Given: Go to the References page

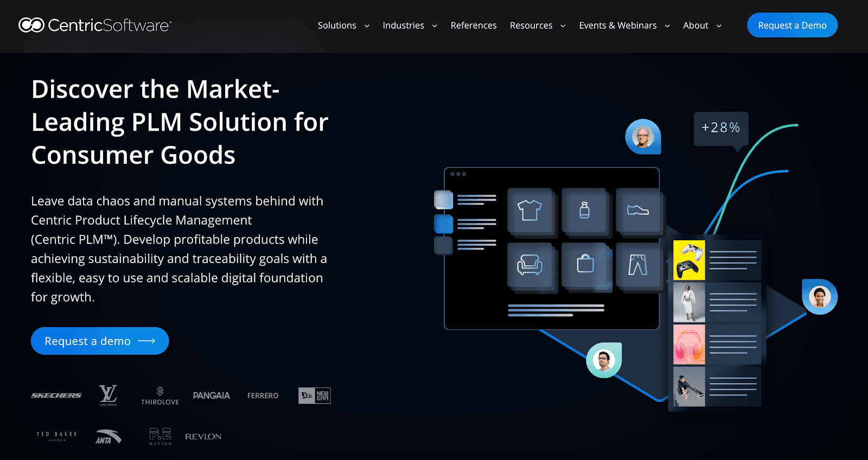Looking at the screenshot, I should coord(474,25).
